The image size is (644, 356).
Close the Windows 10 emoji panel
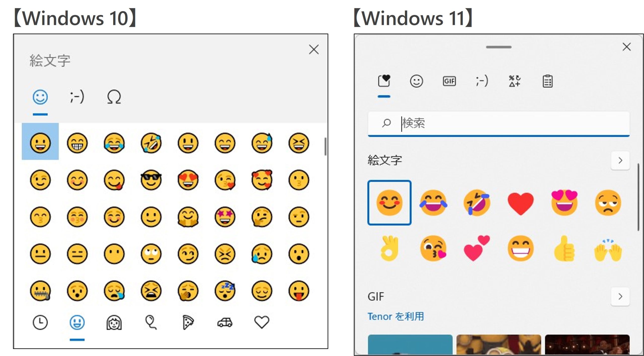click(314, 50)
